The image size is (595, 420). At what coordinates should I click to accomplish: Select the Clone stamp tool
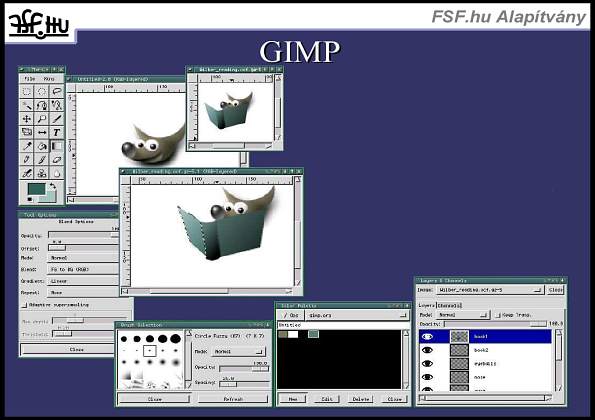click(x=42, y=173)
